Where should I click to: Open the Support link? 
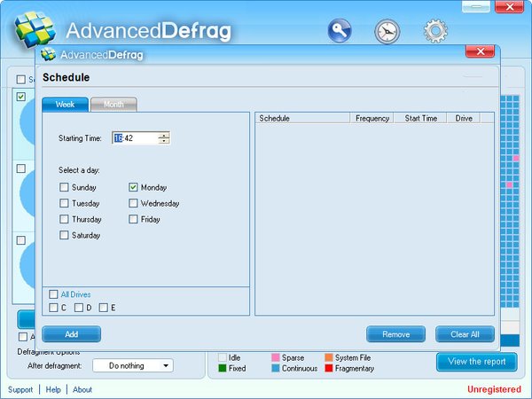pyautogui.click(x=20, y=389)
